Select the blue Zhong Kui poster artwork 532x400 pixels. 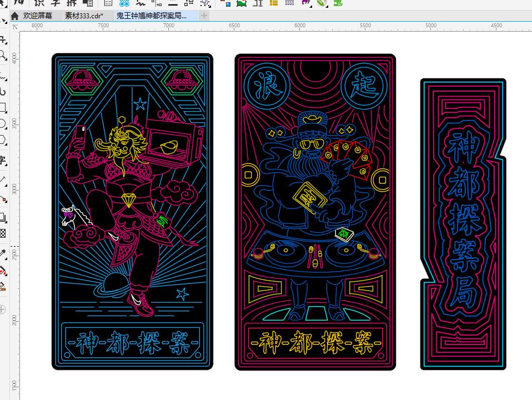(132, 212)
